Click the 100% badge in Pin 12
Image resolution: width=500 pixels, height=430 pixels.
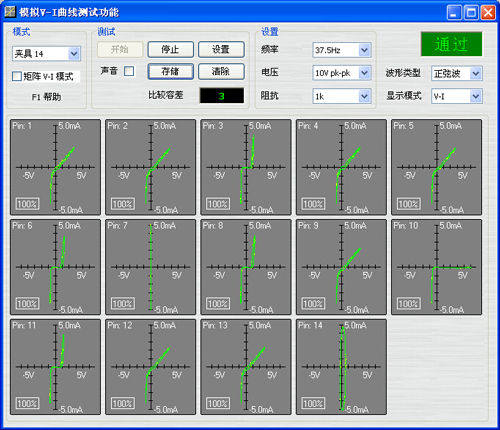tap(123, 403)
